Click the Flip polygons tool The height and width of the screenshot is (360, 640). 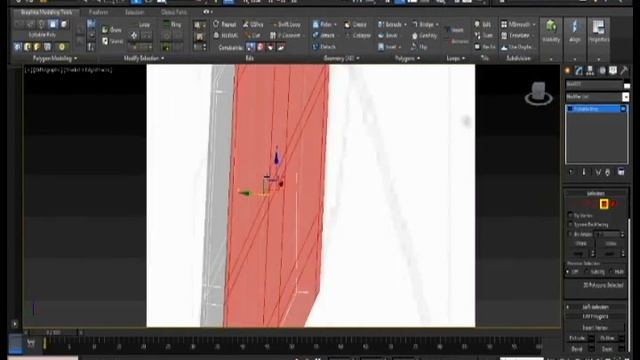419,47
